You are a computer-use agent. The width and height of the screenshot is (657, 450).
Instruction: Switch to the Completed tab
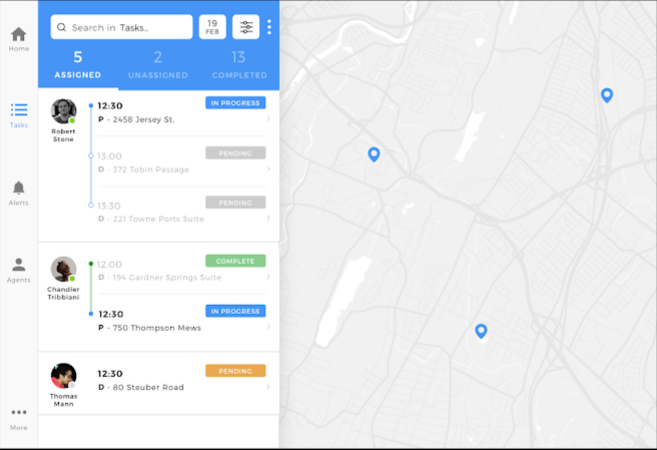[239, 65]
